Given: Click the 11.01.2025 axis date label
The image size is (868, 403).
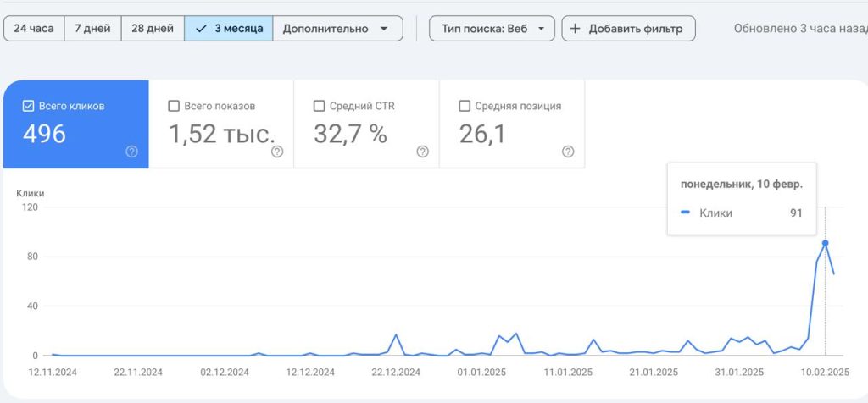Looking at the screenshot, I should pyautogui.click(x=568, y=372).
